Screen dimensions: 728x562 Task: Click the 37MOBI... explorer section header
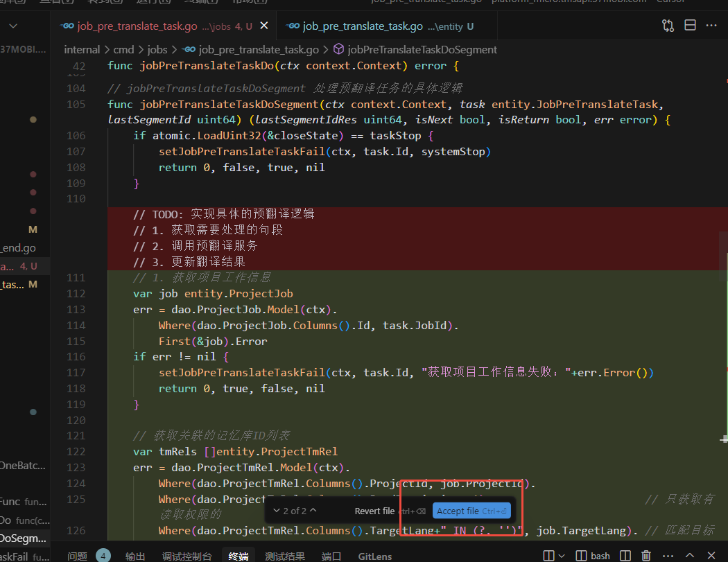point(23,49)
